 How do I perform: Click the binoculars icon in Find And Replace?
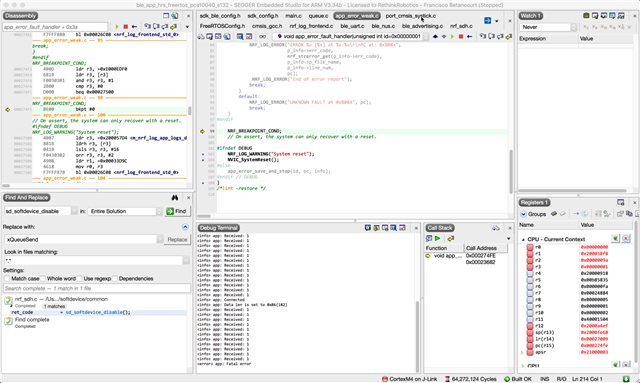175,198
